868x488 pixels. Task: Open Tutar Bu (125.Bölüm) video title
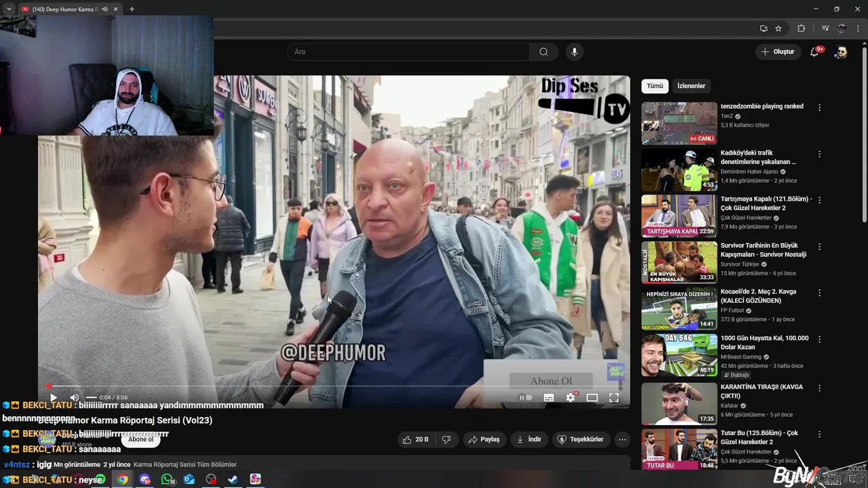point(759,437)
